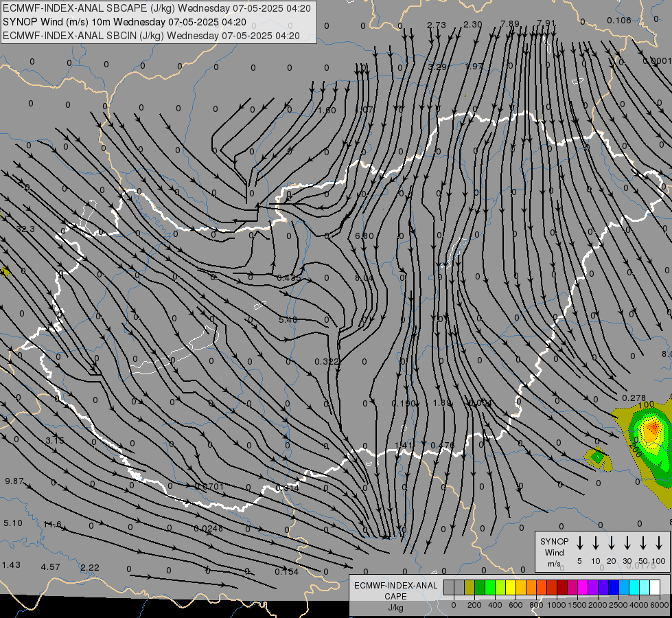Click the 50 m/s wind arrow in legend

coord(643,543)
